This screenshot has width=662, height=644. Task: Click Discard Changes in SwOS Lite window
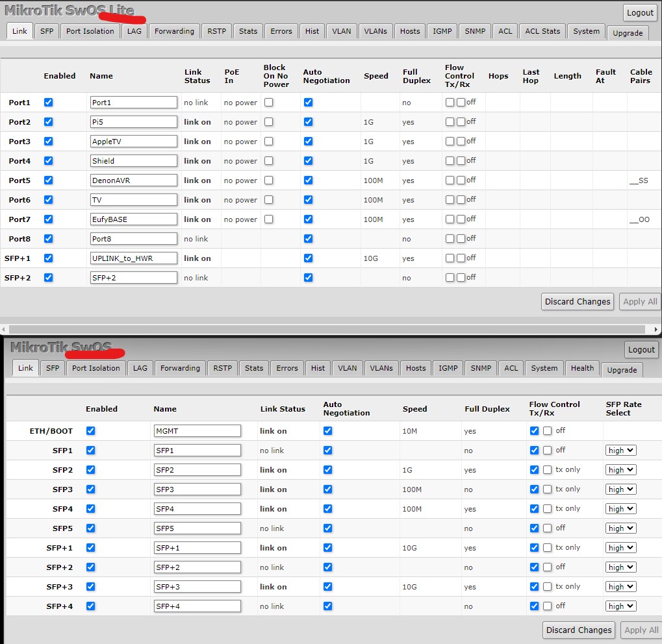[577, 302]
